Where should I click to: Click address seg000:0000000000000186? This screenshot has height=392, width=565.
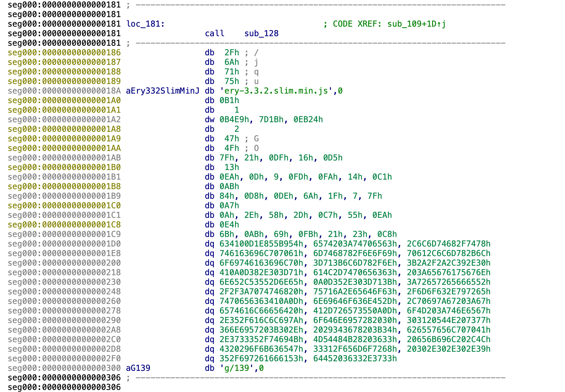click(64, 53)
